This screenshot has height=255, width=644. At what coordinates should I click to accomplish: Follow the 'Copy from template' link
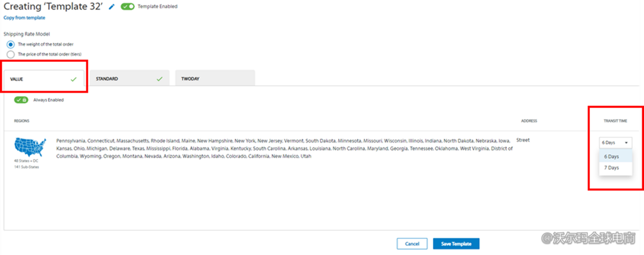pos(24,18)
